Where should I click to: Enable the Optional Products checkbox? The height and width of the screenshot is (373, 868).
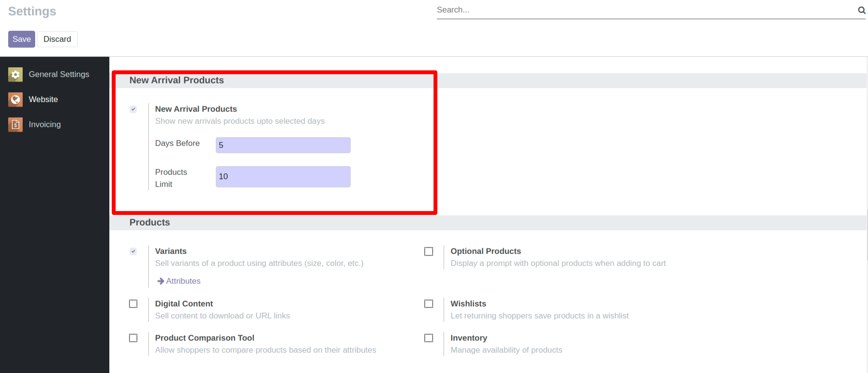point(429,252)
